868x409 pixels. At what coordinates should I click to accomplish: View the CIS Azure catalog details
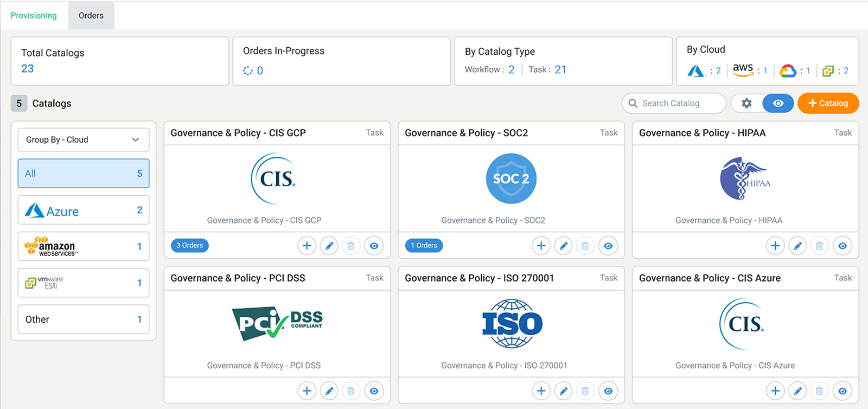843,391
